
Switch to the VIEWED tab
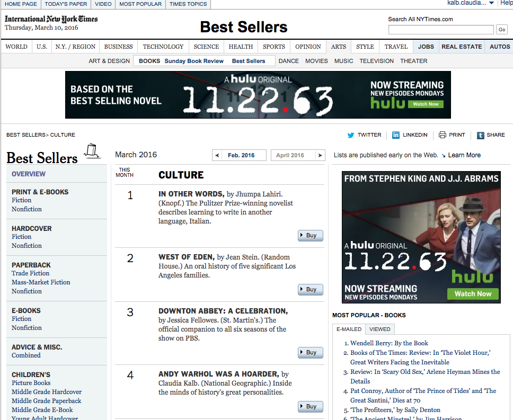(x=380, y=329)
